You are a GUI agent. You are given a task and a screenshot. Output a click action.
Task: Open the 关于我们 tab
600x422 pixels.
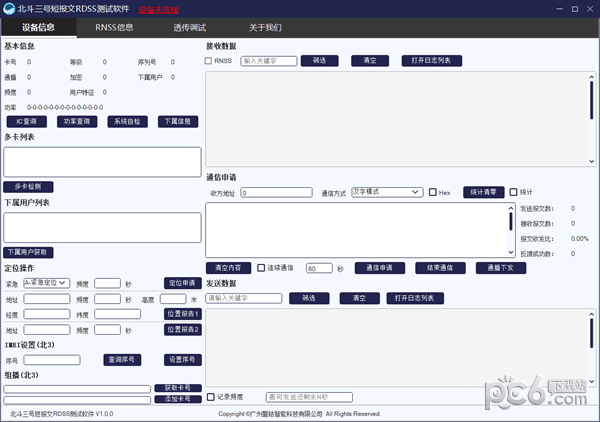265,27
